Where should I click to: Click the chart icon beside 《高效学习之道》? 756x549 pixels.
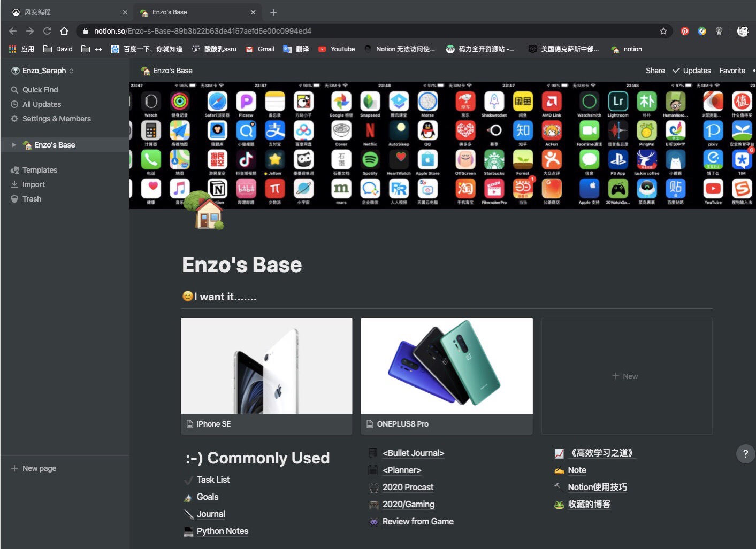[559, 453]
